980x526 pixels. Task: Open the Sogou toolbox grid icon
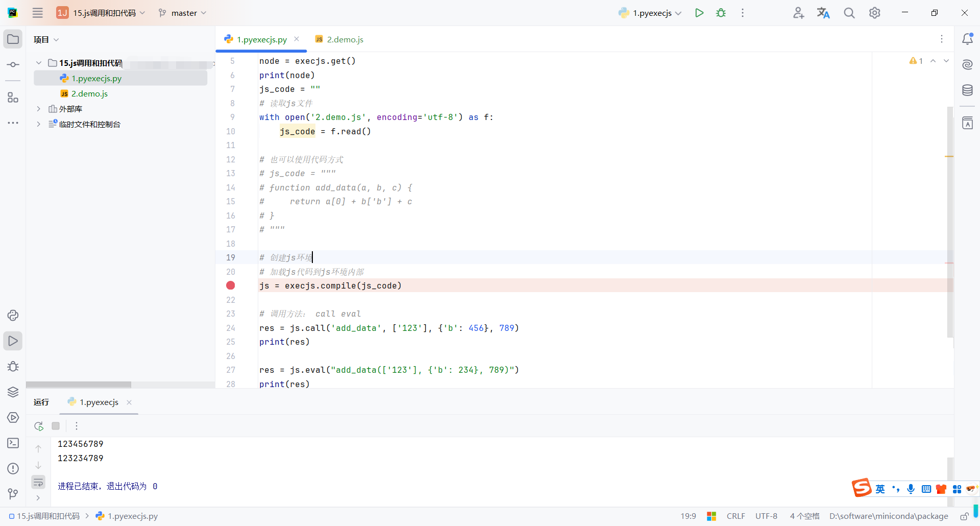point(957,489)
